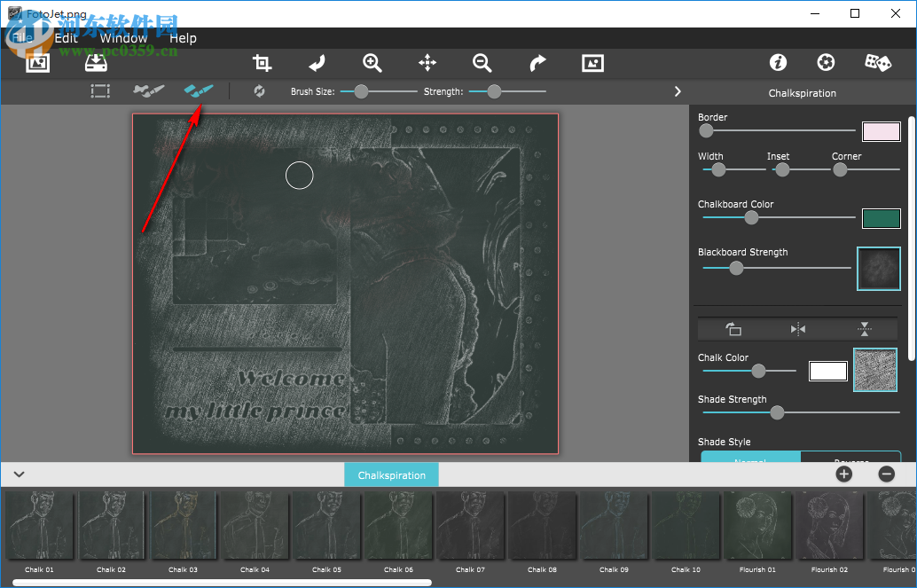The height and width of the screenshot is (588, 917).
Task: Click the save image icon
Action: 96,63
